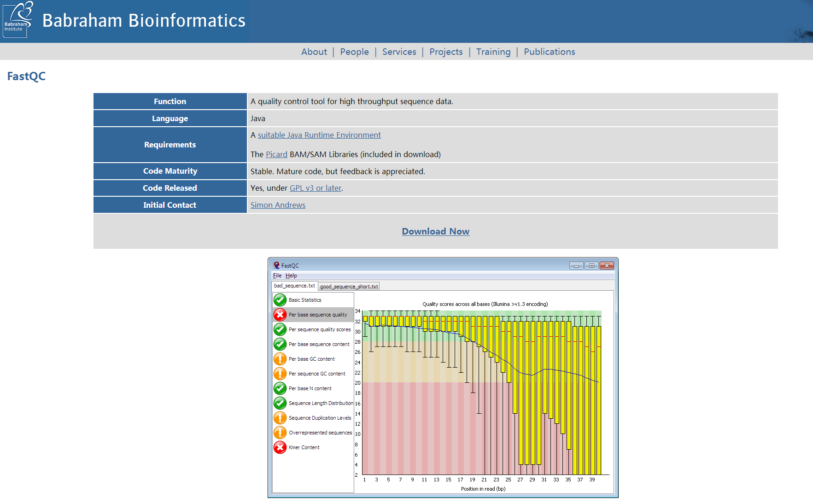813x504 pixels.
Task: Click green check icon for Per base sequence content
Action: click(280, 344)
